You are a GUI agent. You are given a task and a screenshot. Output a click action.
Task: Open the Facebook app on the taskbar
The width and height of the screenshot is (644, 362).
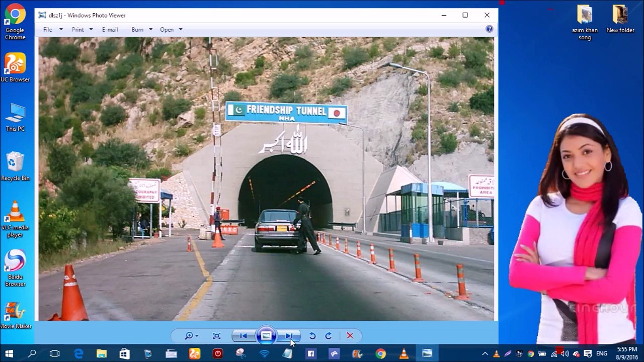(311, 353)
